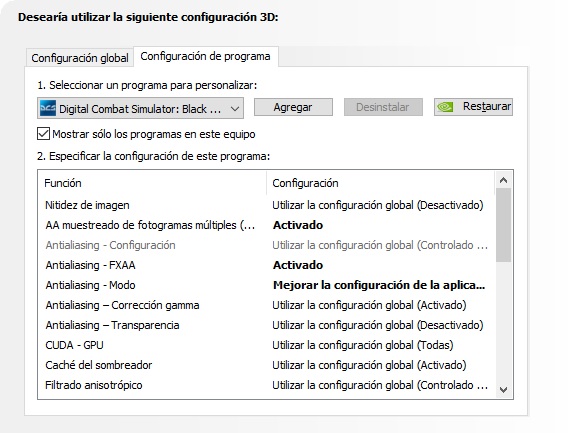Select the Configuración de programa tab
The height and width of the screenshot is (433, 568).
click(205, 57)
